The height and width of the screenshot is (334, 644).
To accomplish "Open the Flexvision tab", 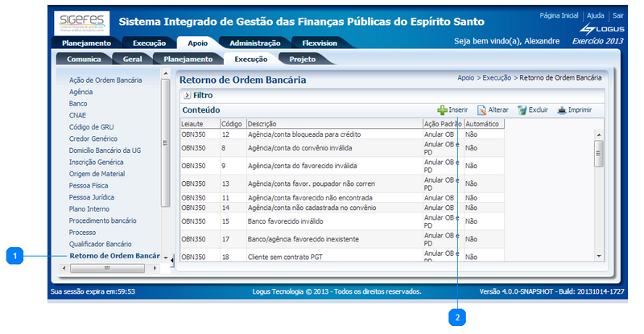I will click(320, 43).
